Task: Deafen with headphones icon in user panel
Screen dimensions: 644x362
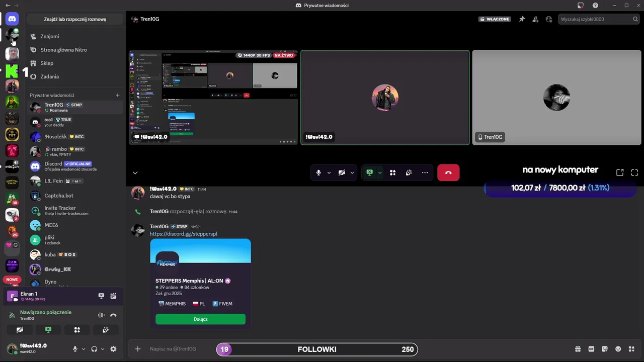Action: tap(94, 349)
